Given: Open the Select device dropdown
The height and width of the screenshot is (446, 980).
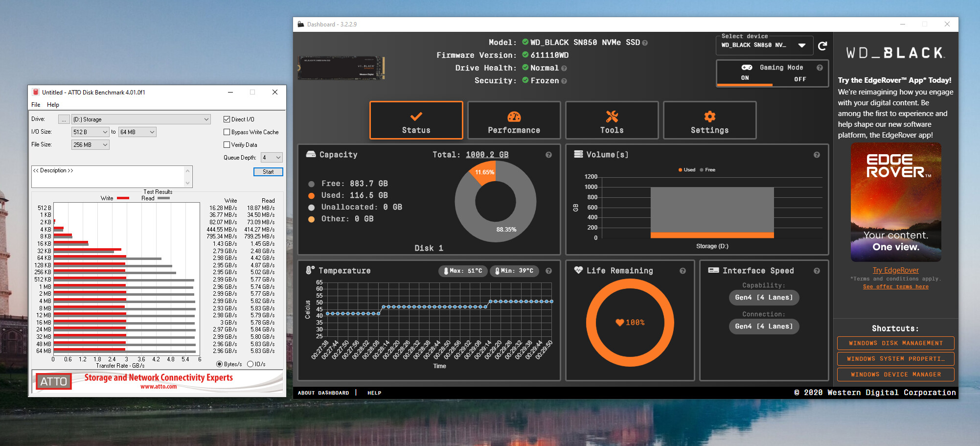Looking at the screenshot, I should pyautogui.click(x=764, y=46).
